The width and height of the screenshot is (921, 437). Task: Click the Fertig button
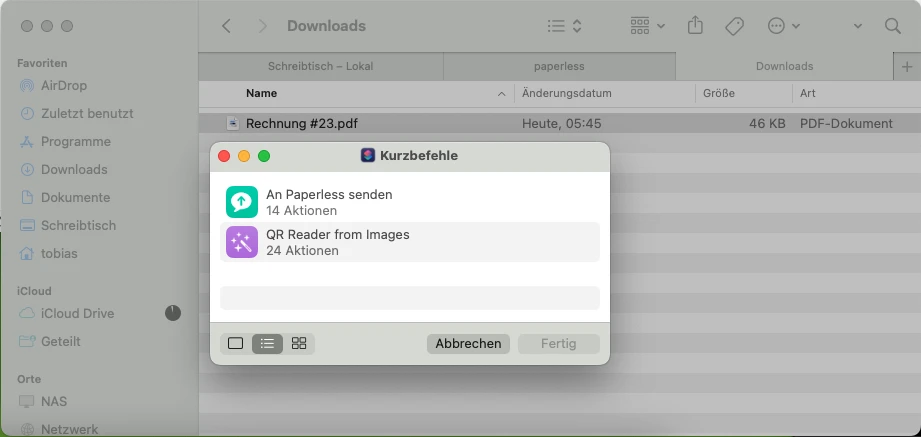559,344
